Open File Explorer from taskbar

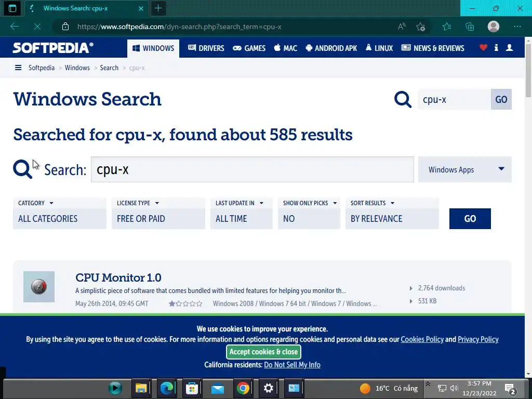[141, 388]
